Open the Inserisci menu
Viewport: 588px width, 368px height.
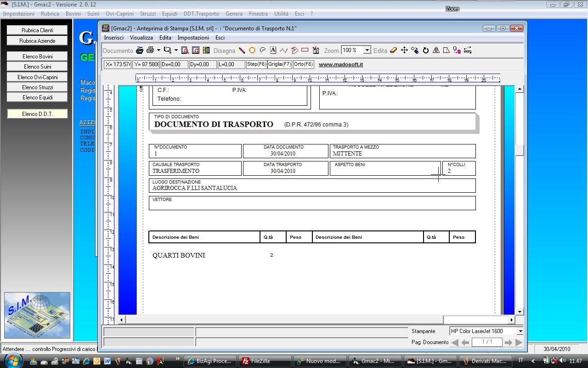click(x=113, y=38)
